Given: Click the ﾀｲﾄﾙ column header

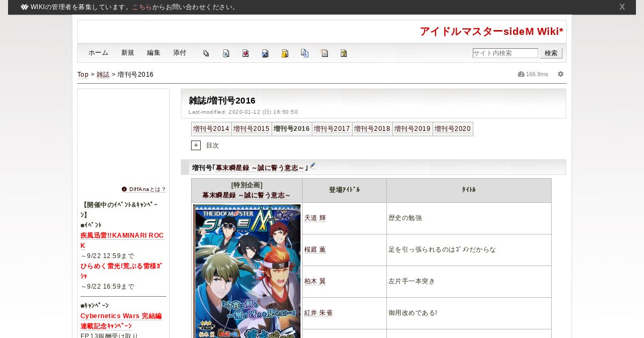Looking at the screenshot, I should [x=469, y=190].
